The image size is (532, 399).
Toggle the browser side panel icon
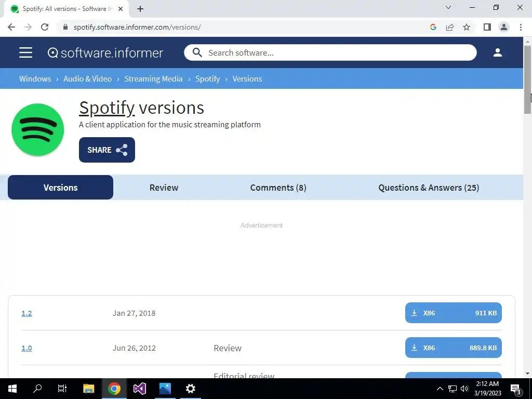[487, 27]
